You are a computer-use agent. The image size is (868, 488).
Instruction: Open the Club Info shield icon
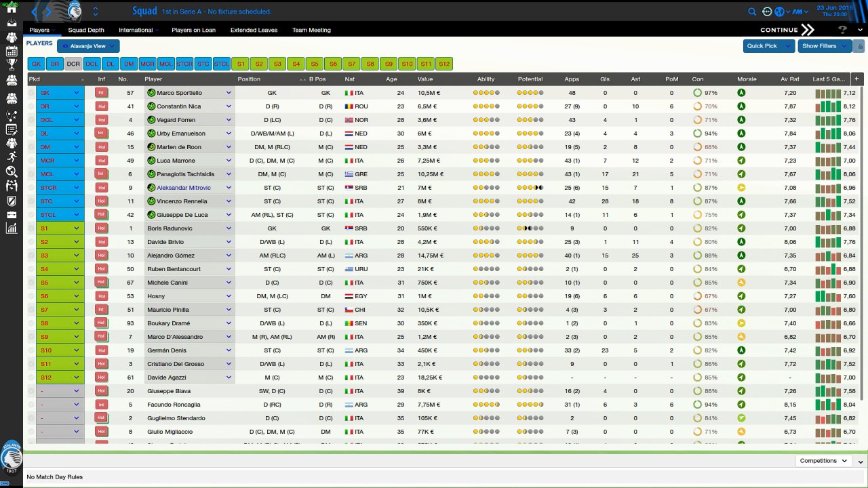[x=11, y=201]
